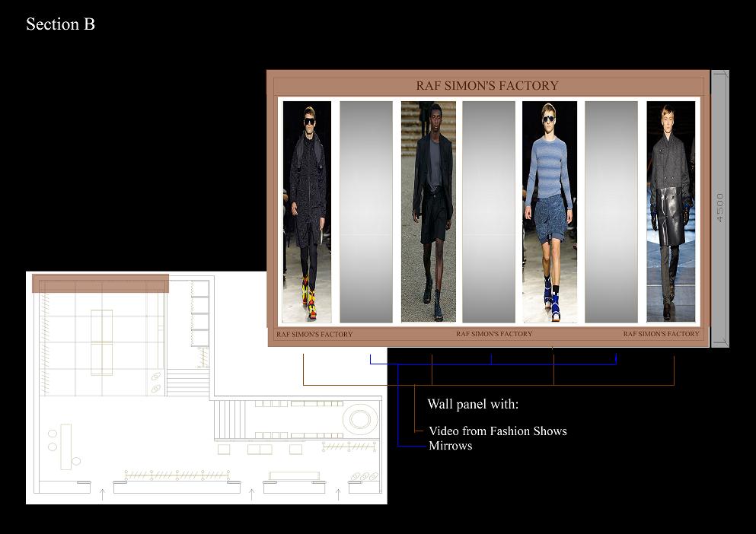Click the 'Section B' title text

pos(60,24)
